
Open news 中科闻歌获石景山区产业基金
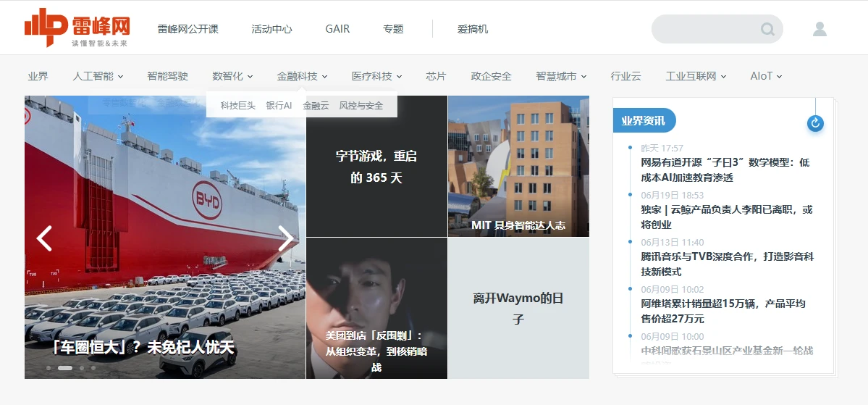coord(727,351)
